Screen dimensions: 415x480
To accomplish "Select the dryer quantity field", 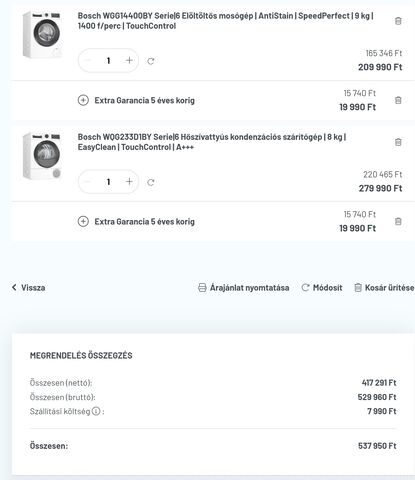I will click(108, 182).
